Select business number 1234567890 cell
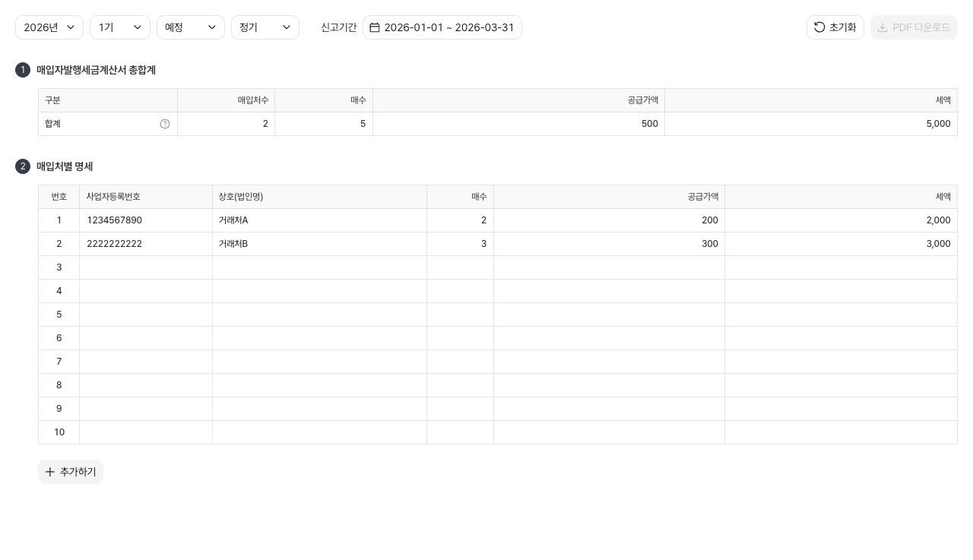 146,220
